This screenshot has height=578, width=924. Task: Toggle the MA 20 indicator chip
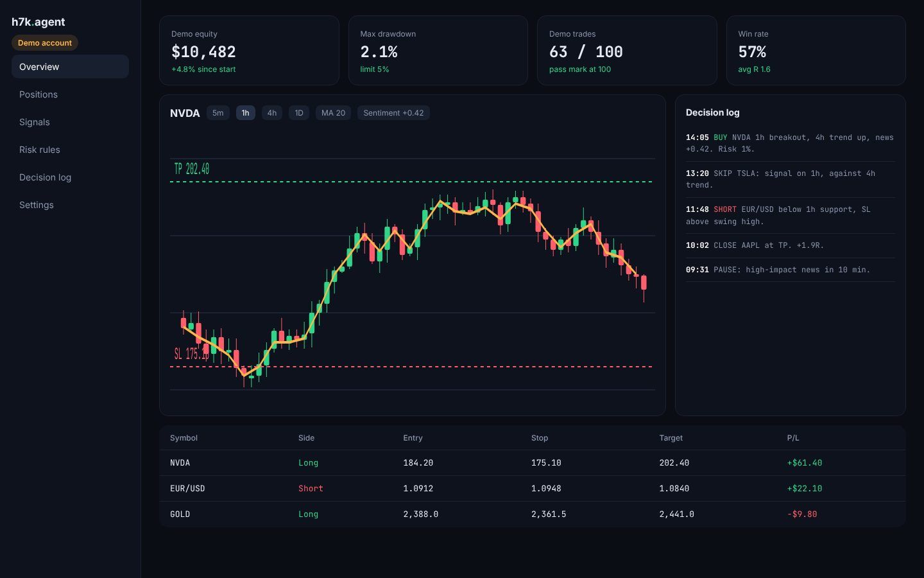click(333, 113)
